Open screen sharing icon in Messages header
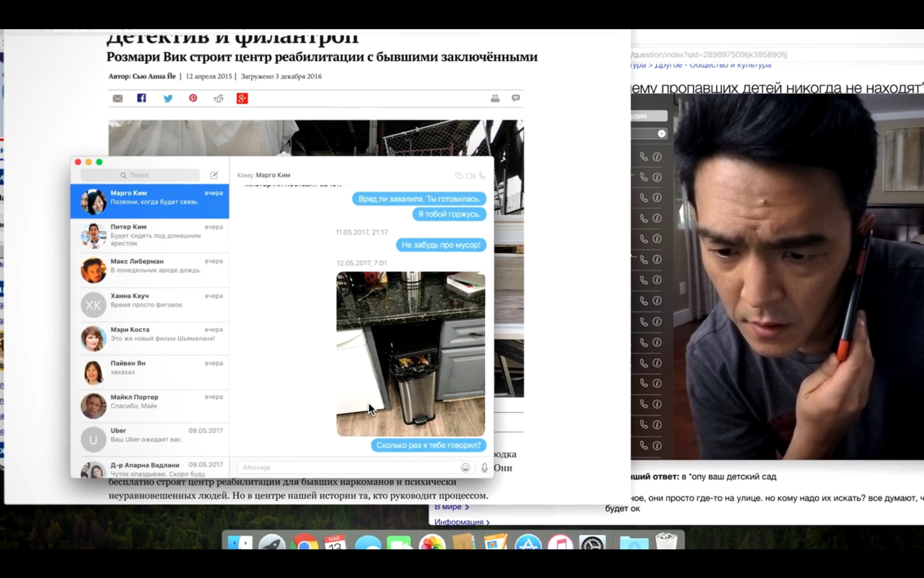This screenshot has width=924, height=578. (459, 176)
